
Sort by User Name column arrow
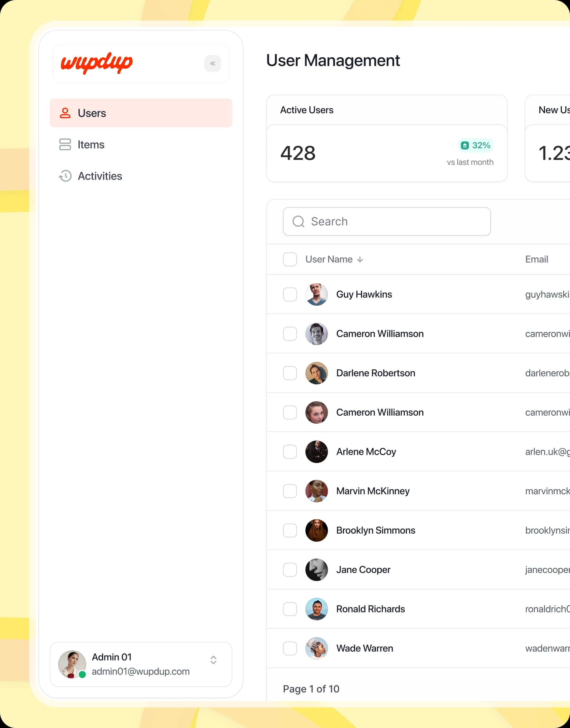pos(360,260)
